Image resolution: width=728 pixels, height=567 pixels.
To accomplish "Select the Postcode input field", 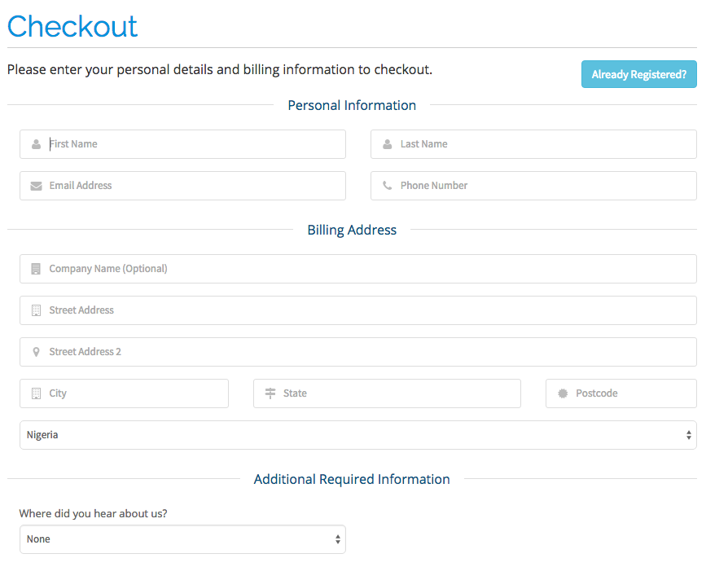I will point(631,393).
